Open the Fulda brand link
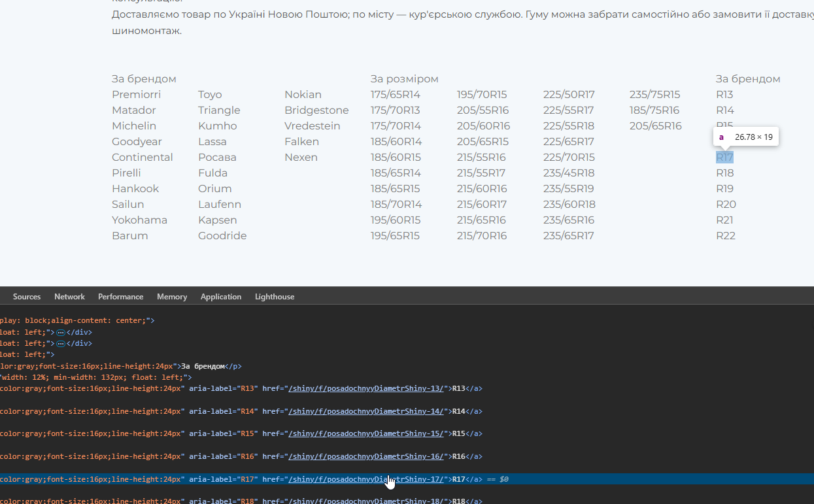The height and width of the screenshot is (504, 814). (x=212, y=173)
